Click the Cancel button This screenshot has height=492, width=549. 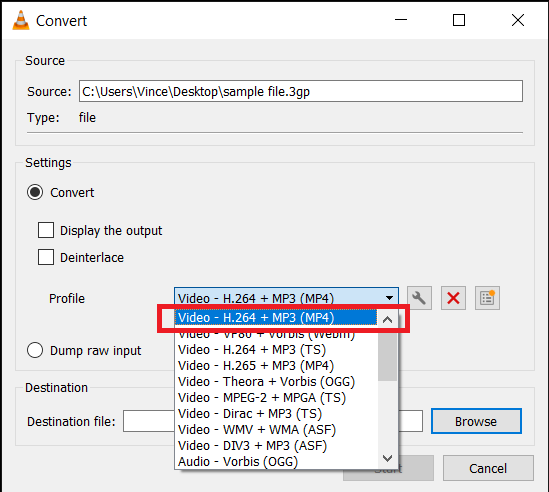pyautogui.click(x=488, y=468)
